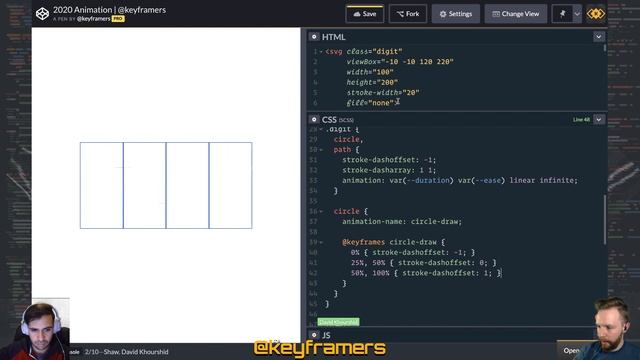Click the first rectangle in preview
This screenshot has width=640, height=360.
[x=102, y=185]
